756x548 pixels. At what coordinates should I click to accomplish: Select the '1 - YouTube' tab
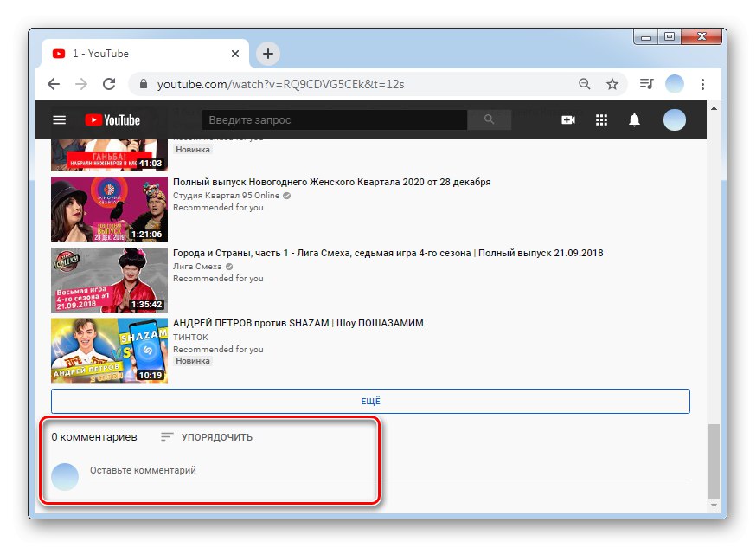pyautogui.click(x=144, y=54)
